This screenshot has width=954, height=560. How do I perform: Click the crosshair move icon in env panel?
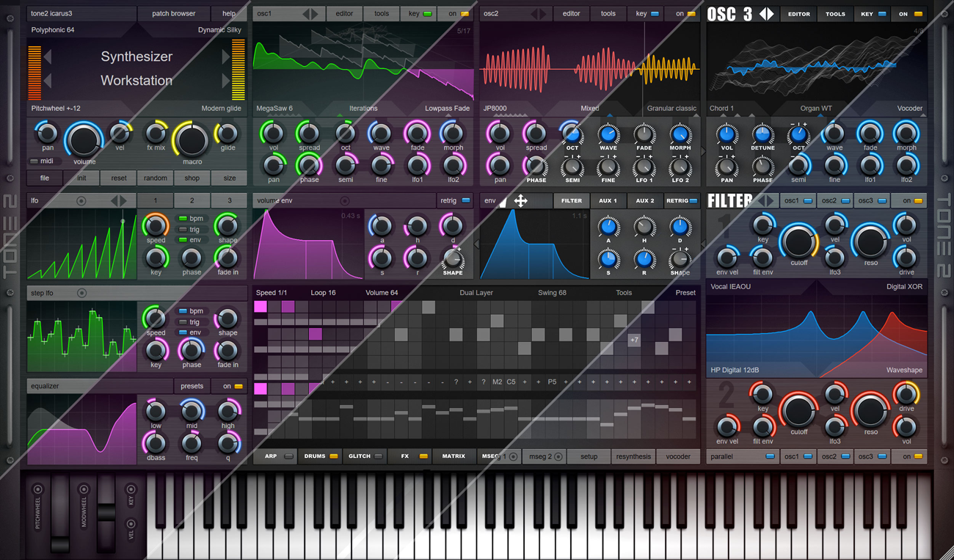[x=520, y=200]
